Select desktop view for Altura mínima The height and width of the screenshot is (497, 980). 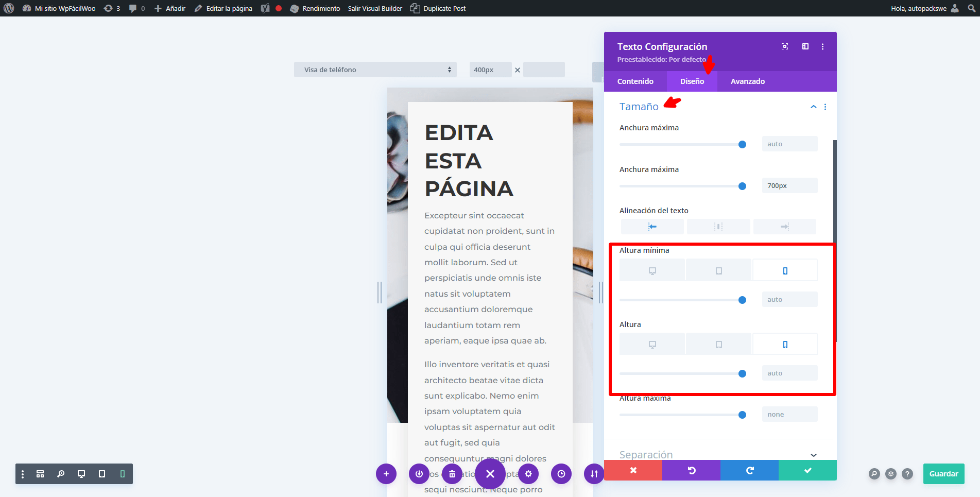point(652,270)
